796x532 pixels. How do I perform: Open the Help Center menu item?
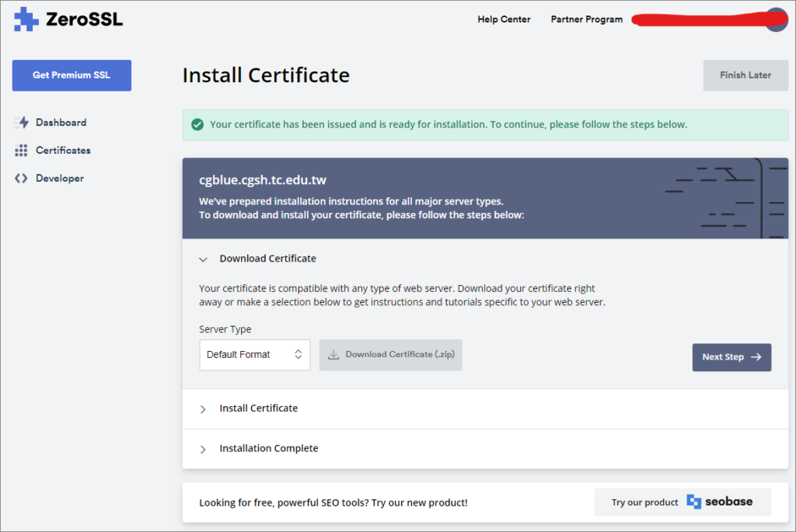click(504, 19)
